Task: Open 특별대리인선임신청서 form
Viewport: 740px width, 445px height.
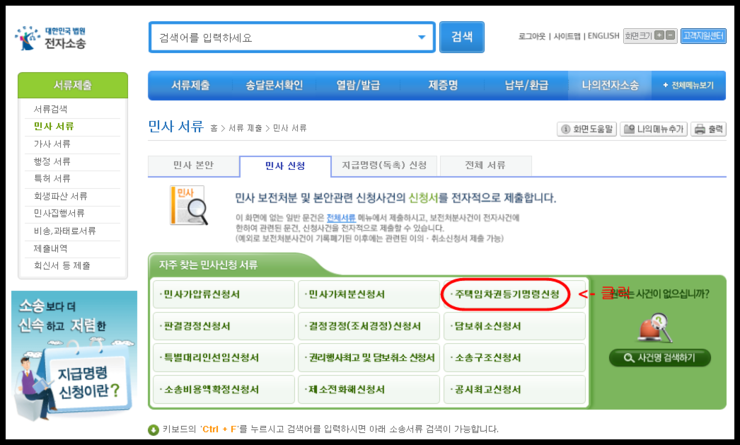Action: (224, 358)
